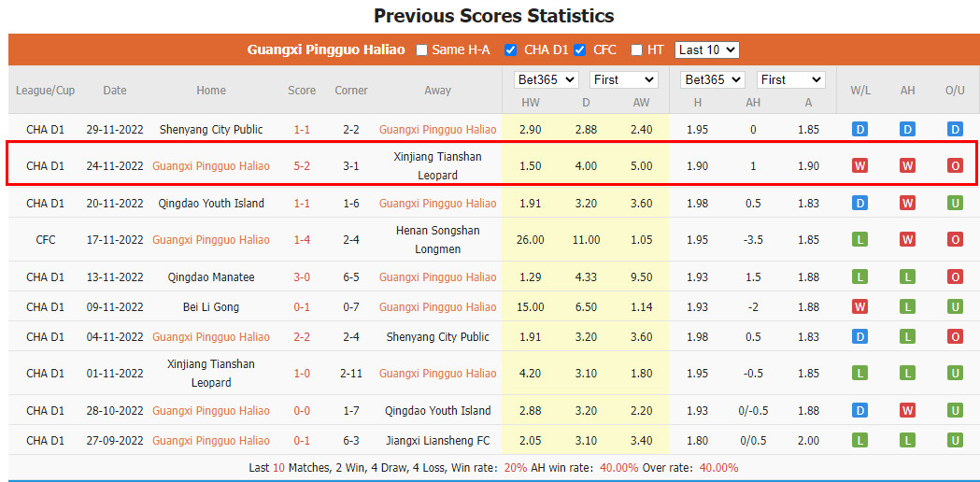Viewport: 980px width, 482px height.
Task: Click the red O badge for 13-11-2022 match
Action: point(954,277)
